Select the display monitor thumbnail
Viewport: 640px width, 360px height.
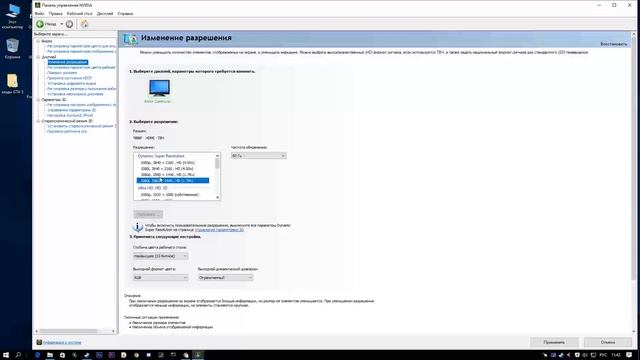[159, 88]
